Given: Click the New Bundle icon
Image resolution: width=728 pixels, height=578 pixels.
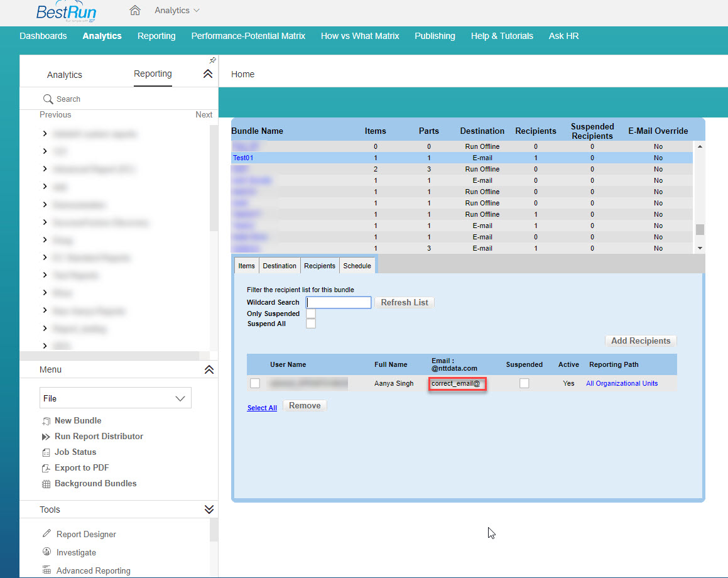Looking at the screenshot, I should point(46,421).
